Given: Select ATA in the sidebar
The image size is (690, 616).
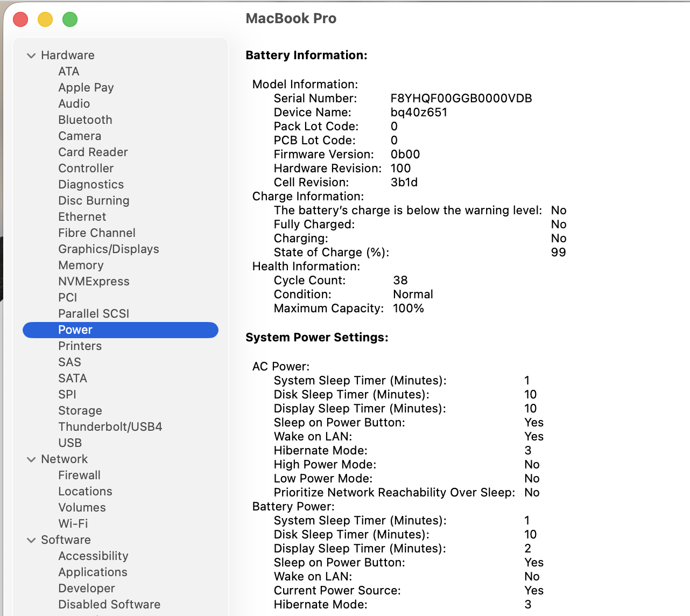Looking at the screenshot, I should (69, 72).
